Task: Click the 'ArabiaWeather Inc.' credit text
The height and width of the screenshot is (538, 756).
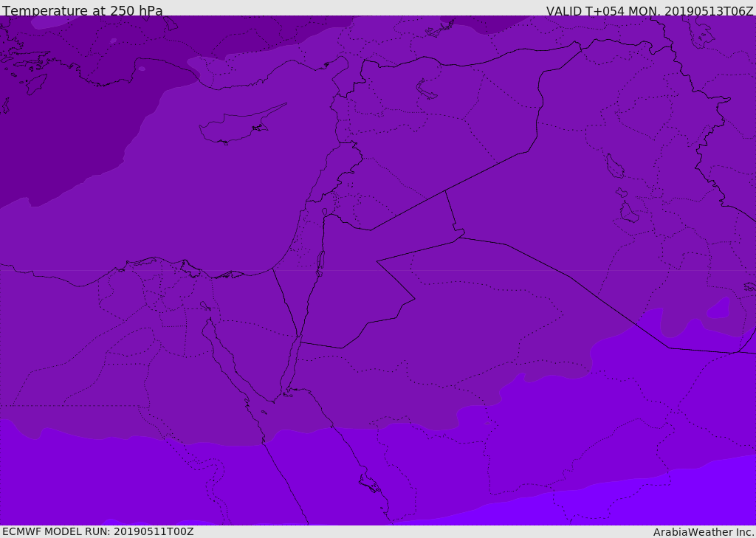Action: pyautogui.click(x=704, y=532)
